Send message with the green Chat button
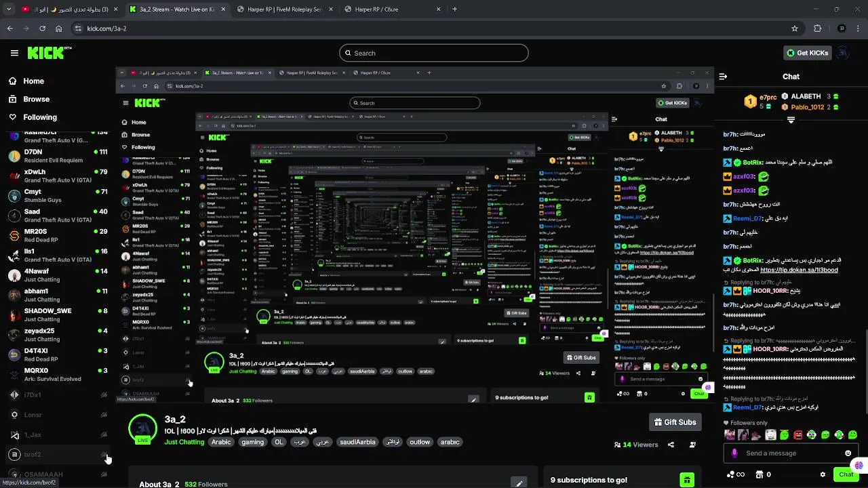Screen dimensions: 868x488 846,474
